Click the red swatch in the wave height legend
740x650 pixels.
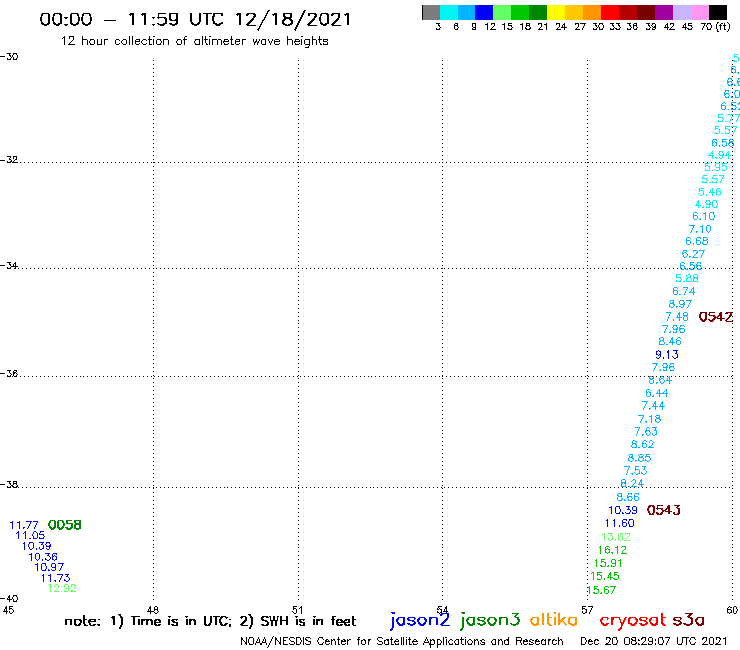pos(609,12)
